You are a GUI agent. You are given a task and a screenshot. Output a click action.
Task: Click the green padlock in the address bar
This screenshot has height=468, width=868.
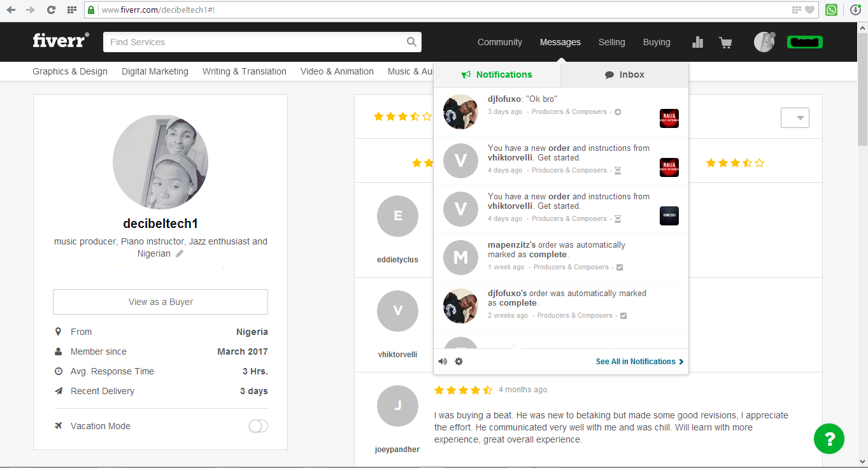pos(92,10)
